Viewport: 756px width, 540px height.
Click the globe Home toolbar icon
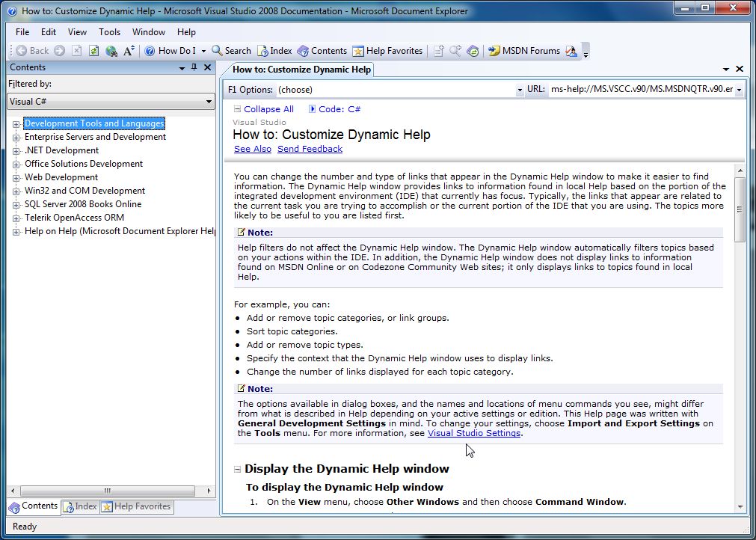111,51
